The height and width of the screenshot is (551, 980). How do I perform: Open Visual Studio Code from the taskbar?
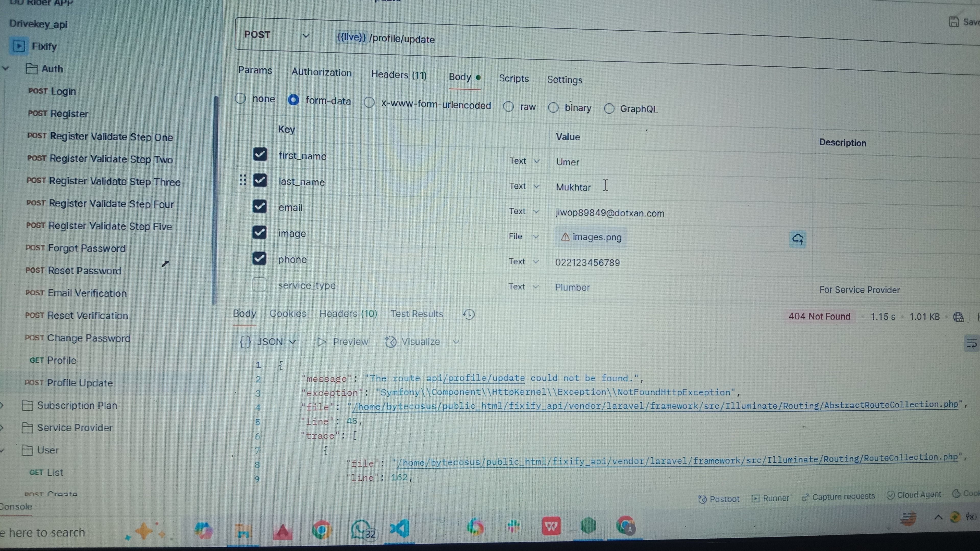pos(399,529)
